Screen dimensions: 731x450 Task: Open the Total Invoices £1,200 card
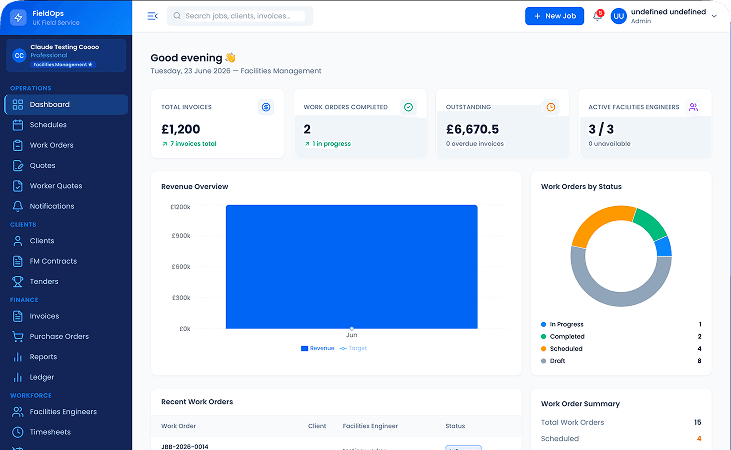tap(217, 124)
